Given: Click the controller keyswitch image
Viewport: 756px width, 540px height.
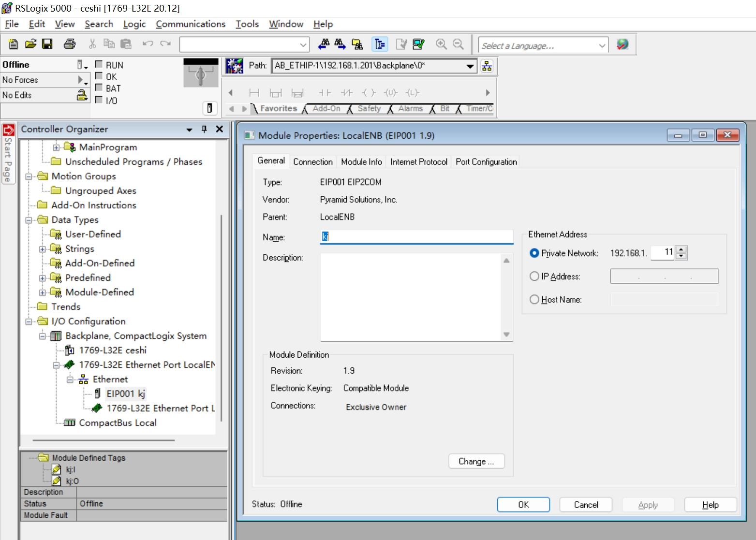Looking at the screenshot, I should click(x=201, y=73).
